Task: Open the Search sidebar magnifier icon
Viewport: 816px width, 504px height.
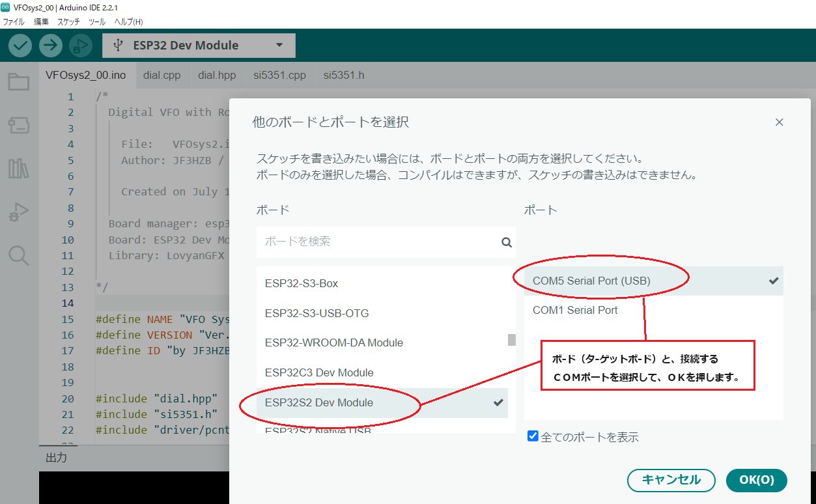Action: 18,255
